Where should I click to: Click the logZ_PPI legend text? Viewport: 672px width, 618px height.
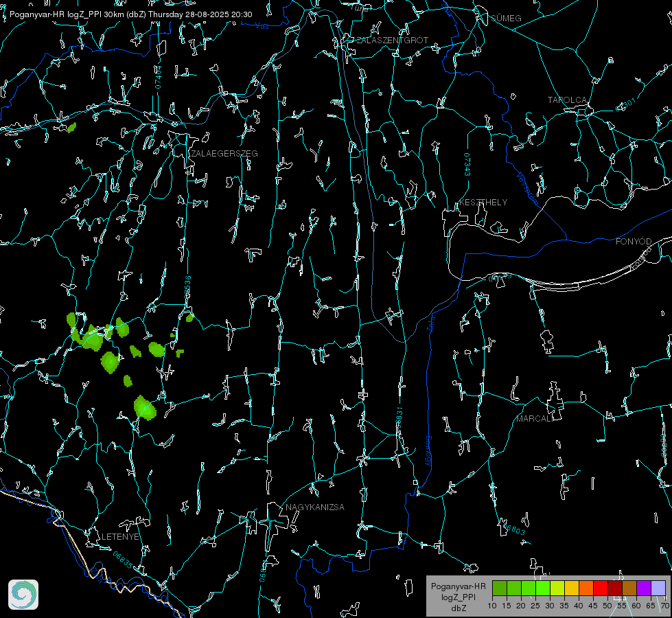click(459, 597)
